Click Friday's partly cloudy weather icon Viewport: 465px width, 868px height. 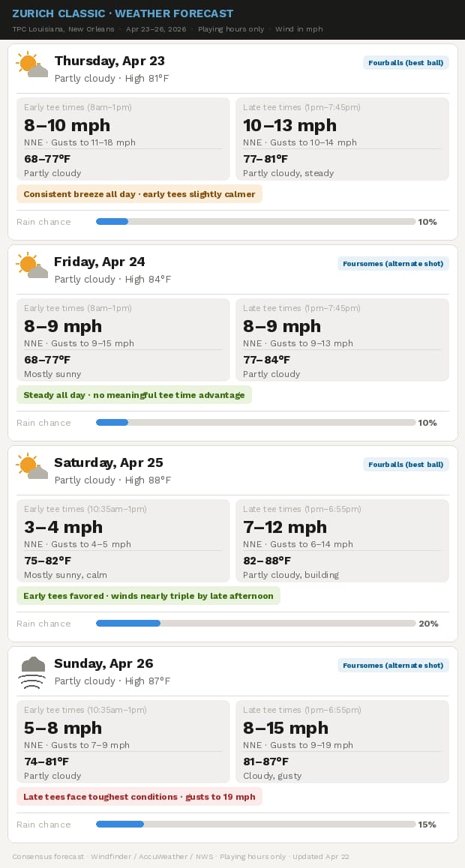(32, 265)
